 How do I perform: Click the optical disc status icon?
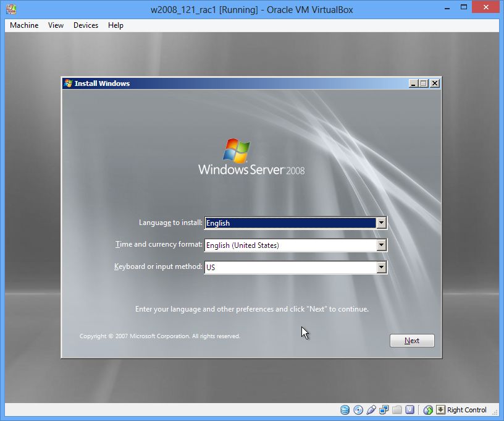tap(358, 410)
